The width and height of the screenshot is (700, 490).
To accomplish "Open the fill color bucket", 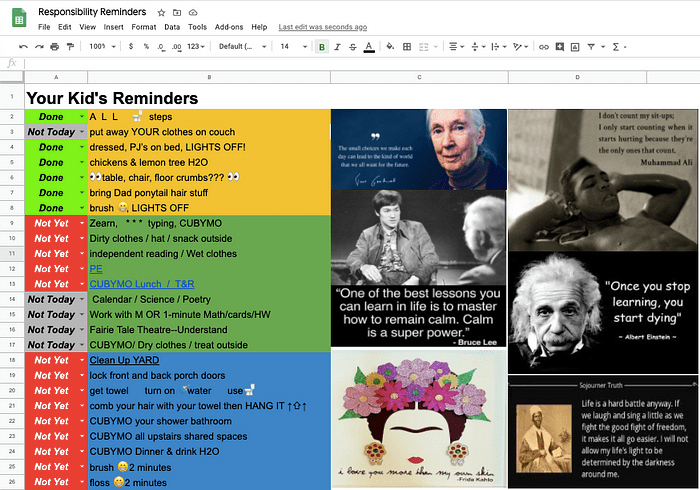I will pyautogui.click(x=390, y=46).
